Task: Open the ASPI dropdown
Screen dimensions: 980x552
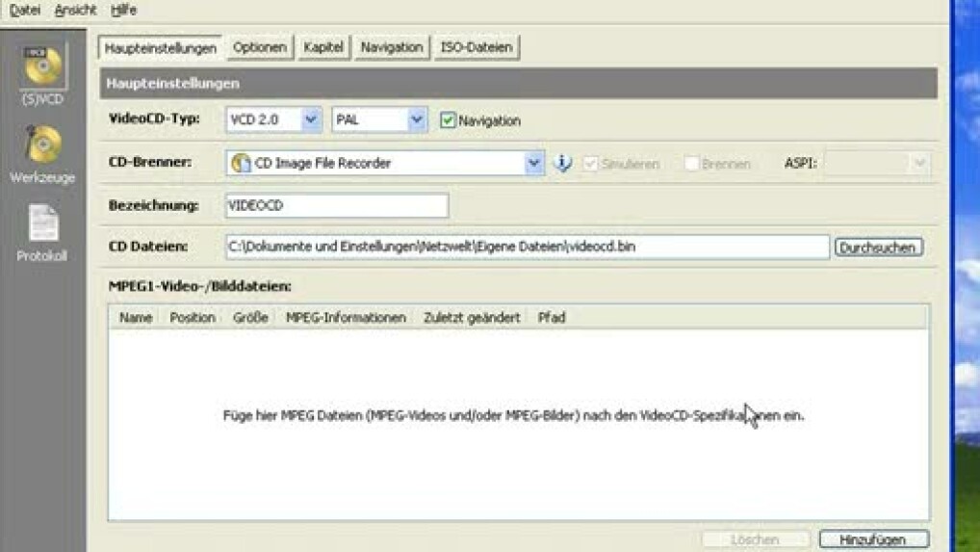Action: pyautogui.click(x=919, y=164)
